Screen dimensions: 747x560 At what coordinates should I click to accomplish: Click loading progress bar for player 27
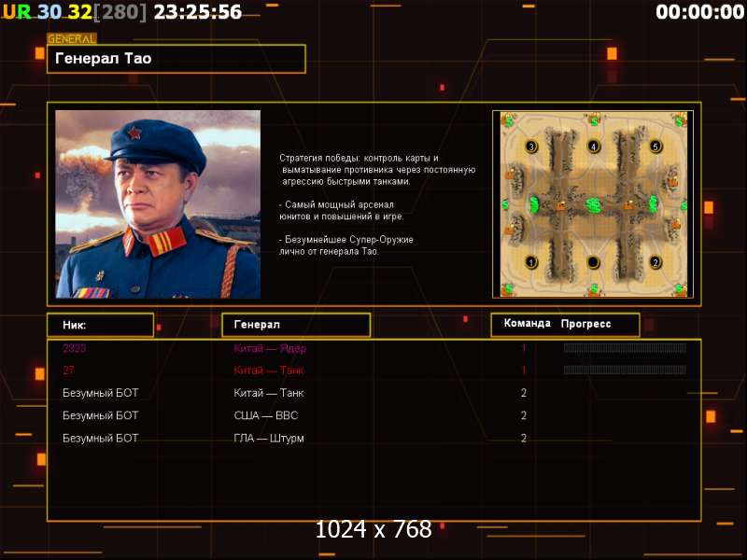click(x=625, y=370)
